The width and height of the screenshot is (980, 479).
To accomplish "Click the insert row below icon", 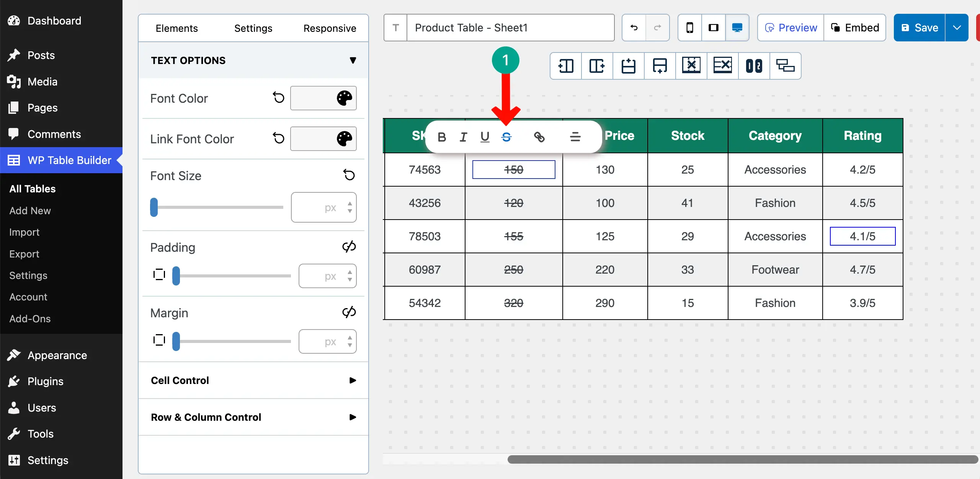I will (660, 66).
